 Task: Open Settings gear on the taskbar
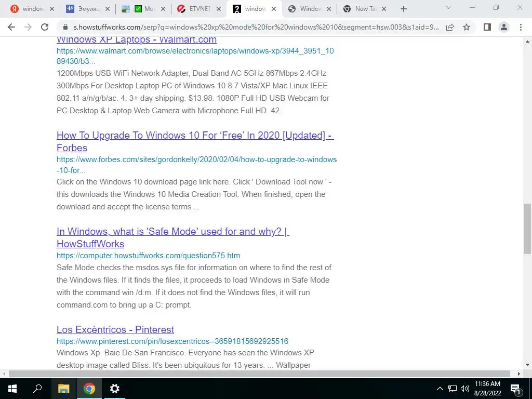[x=115, y=389]
